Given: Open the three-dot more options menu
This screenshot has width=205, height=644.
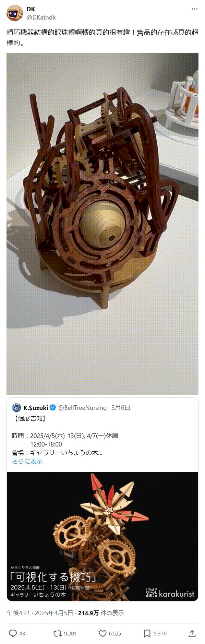Looking at the screenshot, I should 195,9.
